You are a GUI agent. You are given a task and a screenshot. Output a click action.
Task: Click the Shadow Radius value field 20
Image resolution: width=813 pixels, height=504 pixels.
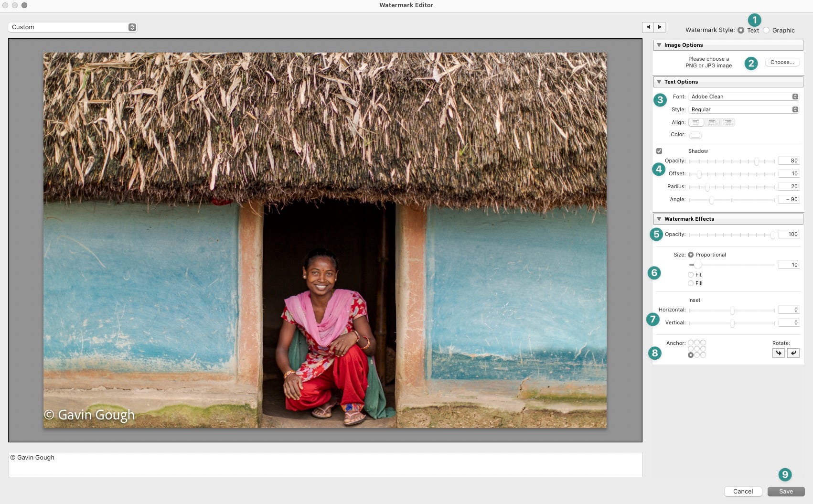coord(789,186)
